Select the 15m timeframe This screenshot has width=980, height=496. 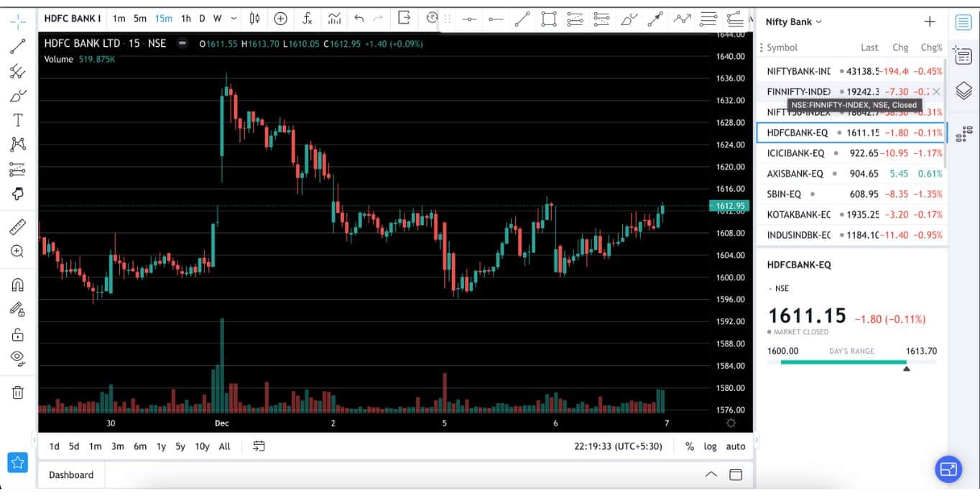pos(163,18)
